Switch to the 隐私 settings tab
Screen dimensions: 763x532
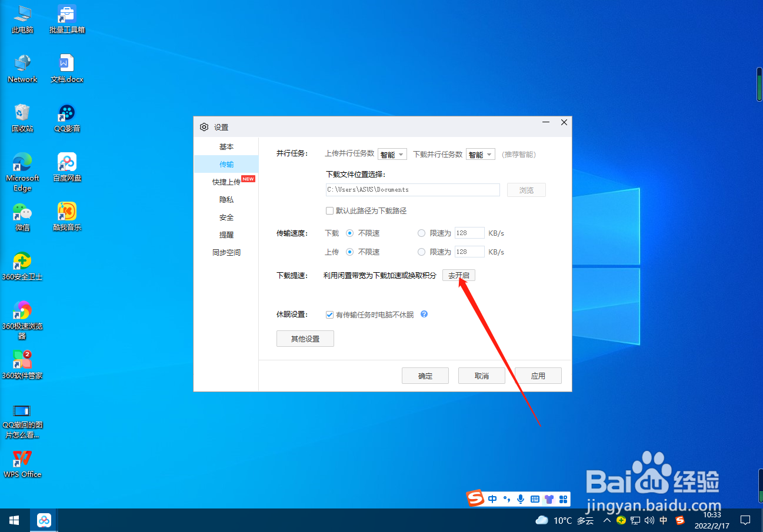tap(226, 199)
